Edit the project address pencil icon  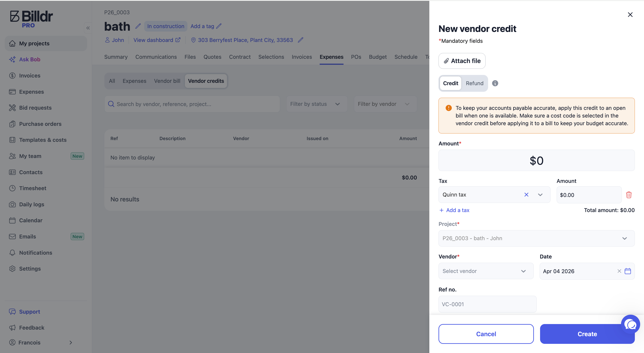pos(300,40)
